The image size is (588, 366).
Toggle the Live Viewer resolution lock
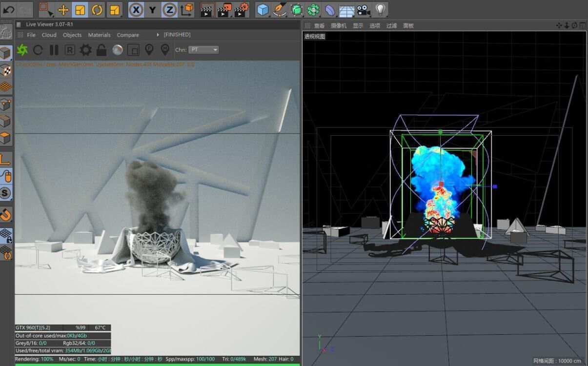101,50
